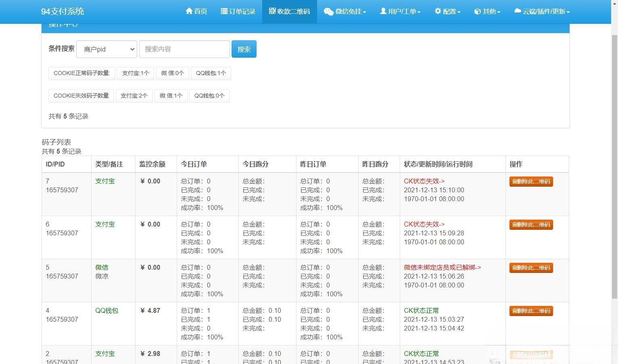Click the blue 搜索 button
This screenshot has height=364, width=618.
pos(244,49)
